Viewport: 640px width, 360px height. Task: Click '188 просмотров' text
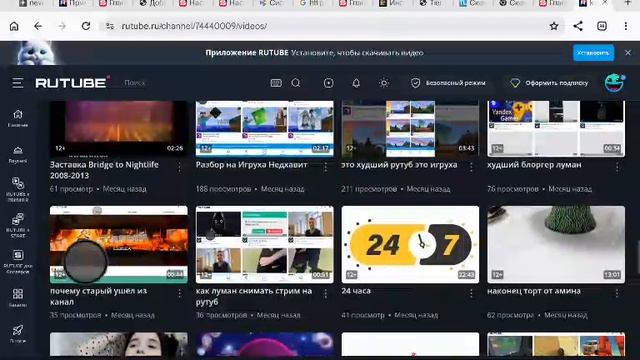tap(223, 189)
